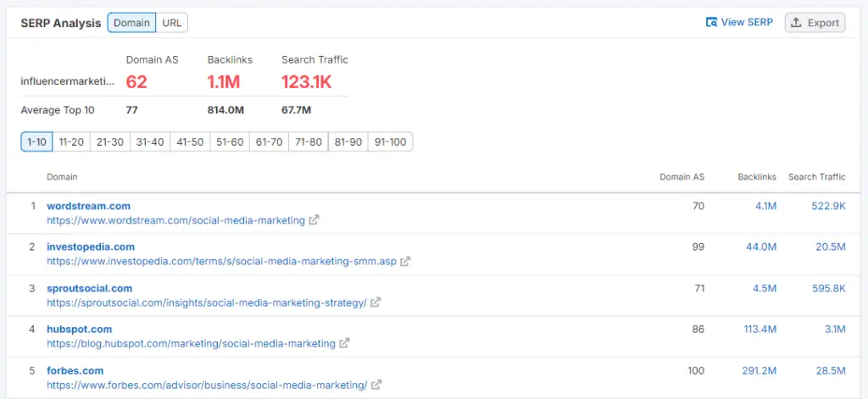The width and height of the screenshot is (868, 399).
Task: Show results ranked 11-20
Action: (71, 142)
